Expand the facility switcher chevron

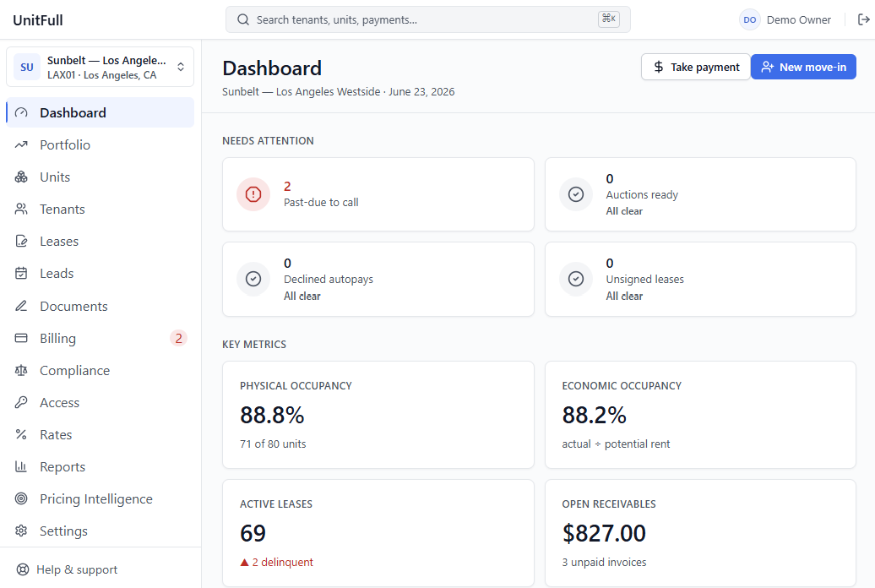coord(181,67)
